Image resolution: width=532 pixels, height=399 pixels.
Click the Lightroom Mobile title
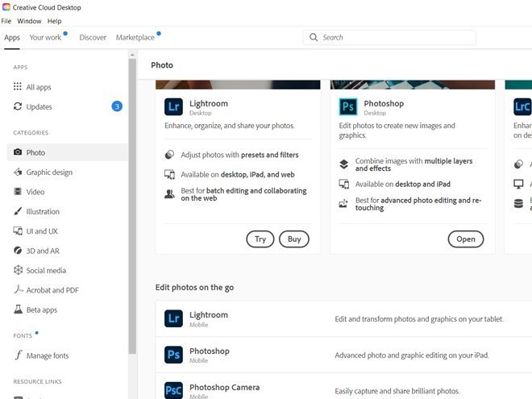point(209,315)
